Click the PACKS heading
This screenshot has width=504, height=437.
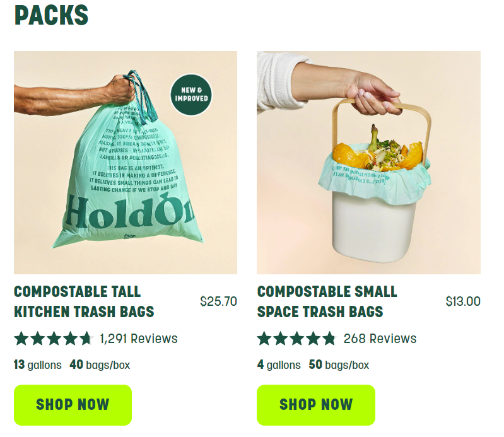click(52, 15)
